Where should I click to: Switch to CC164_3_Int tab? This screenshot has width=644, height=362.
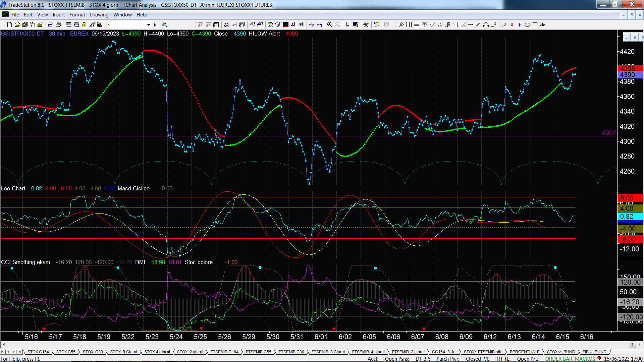click(x=444, y=352)
